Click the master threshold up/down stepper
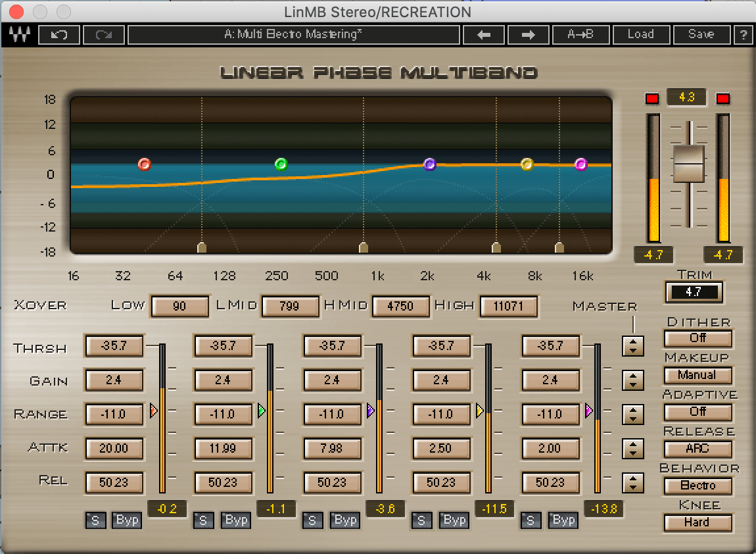This screenshot has width=756, height=554. 633,346
